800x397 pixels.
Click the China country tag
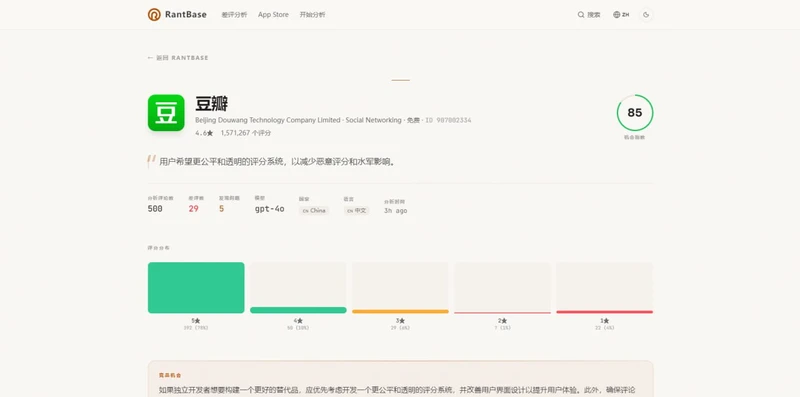(x=314, y=210)
